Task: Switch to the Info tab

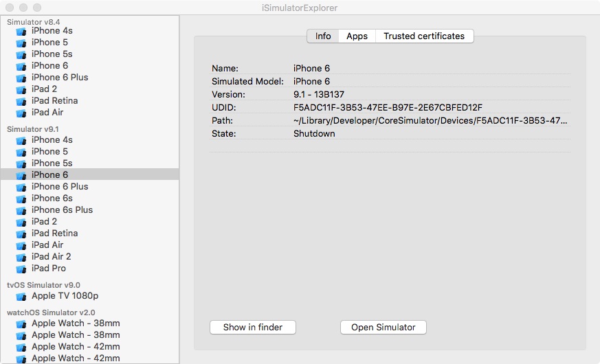Action: click(x=323, y=36)
